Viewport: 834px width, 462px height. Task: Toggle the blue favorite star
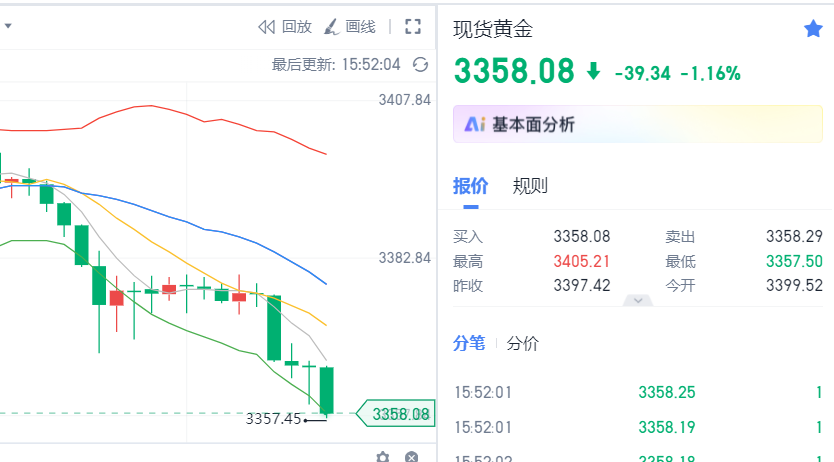(x=813, y=29)
